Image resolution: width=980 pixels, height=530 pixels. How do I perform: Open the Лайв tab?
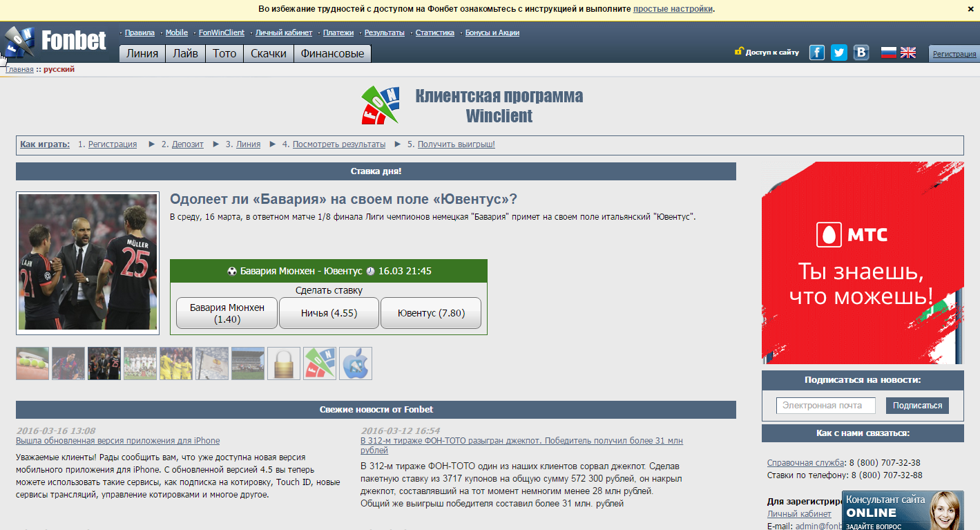[x=185, y=53]
